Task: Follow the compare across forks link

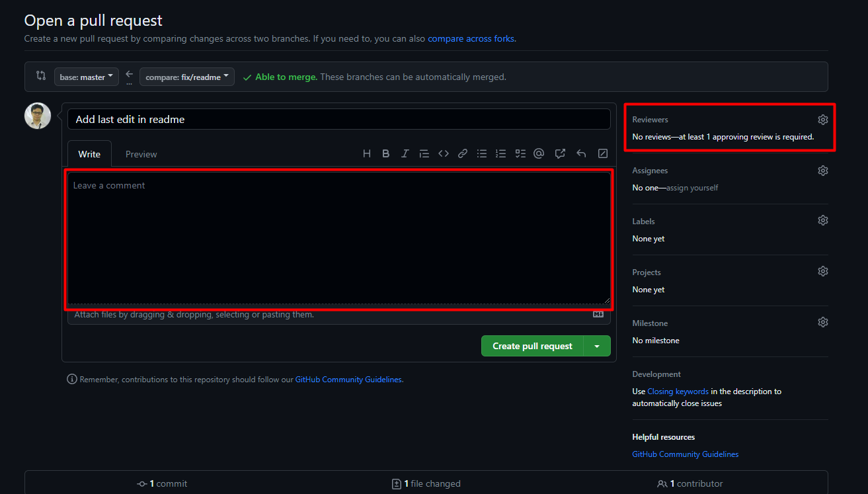Action: click(x=471, y=38)
